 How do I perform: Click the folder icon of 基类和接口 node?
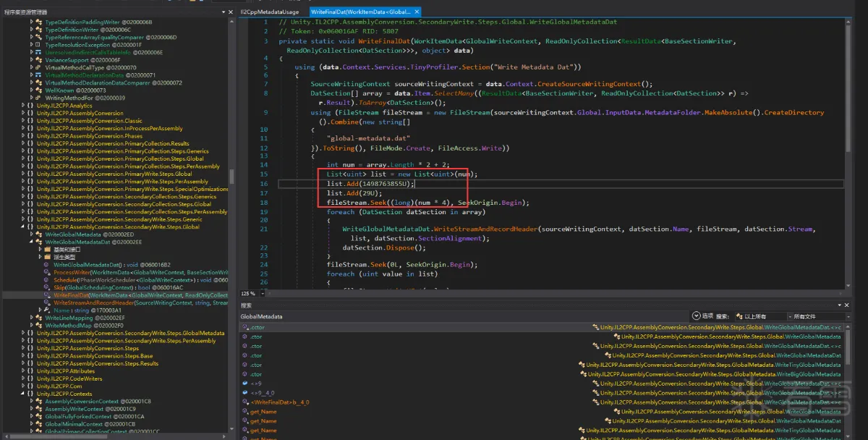[48, 250]
